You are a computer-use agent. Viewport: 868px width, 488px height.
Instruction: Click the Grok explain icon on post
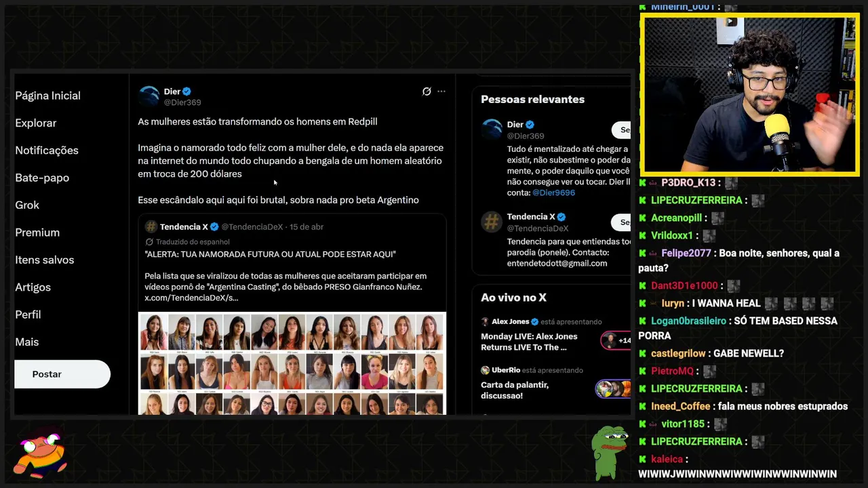[x=427, y=91]
